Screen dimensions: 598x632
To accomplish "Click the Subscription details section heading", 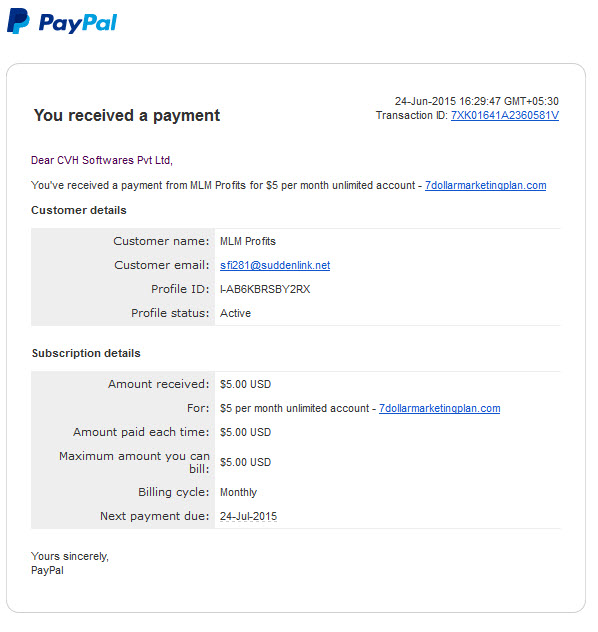I will pyautogui.click(x=86, y=353).
